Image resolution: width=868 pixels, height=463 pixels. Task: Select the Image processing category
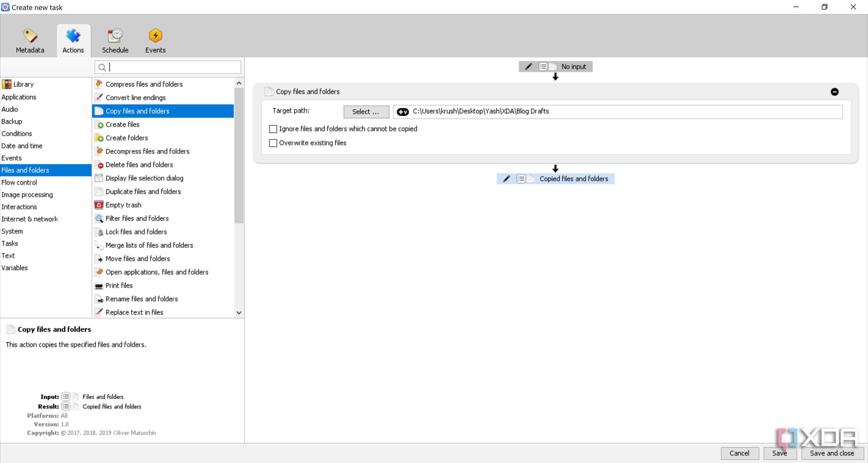pyautogui.click(x=27, y=195)
